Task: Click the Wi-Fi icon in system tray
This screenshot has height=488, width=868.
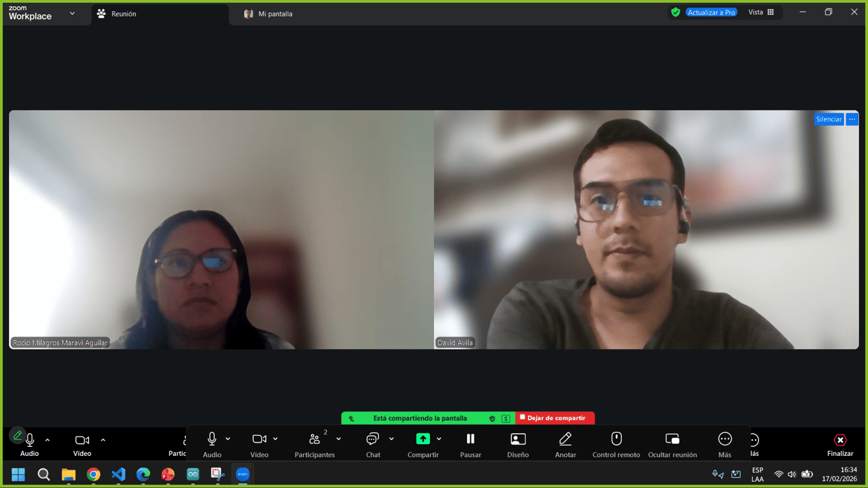Action: coord(778,474)
